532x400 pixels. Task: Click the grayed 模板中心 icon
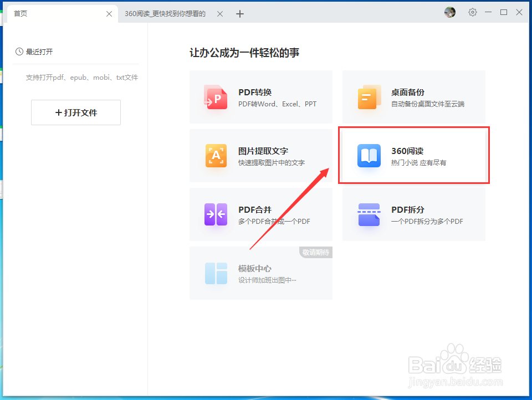coord(216,273)
